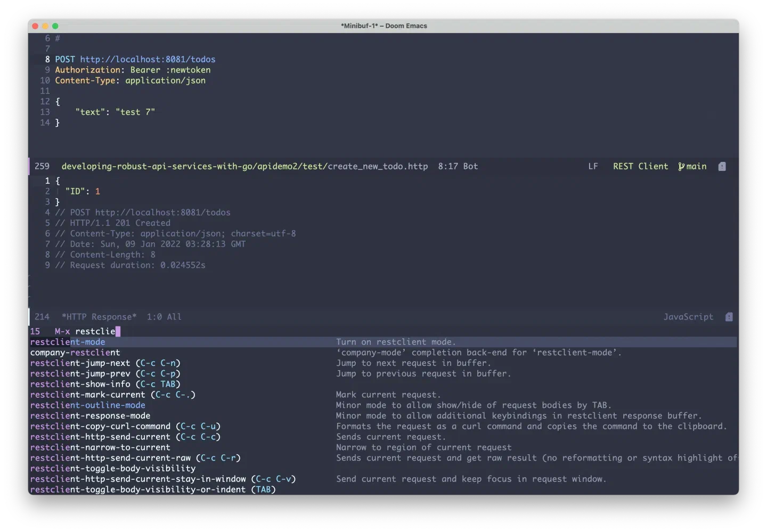Click the 'Narrow to region of current request' description
767x532 pixels.
coord(424,447)
